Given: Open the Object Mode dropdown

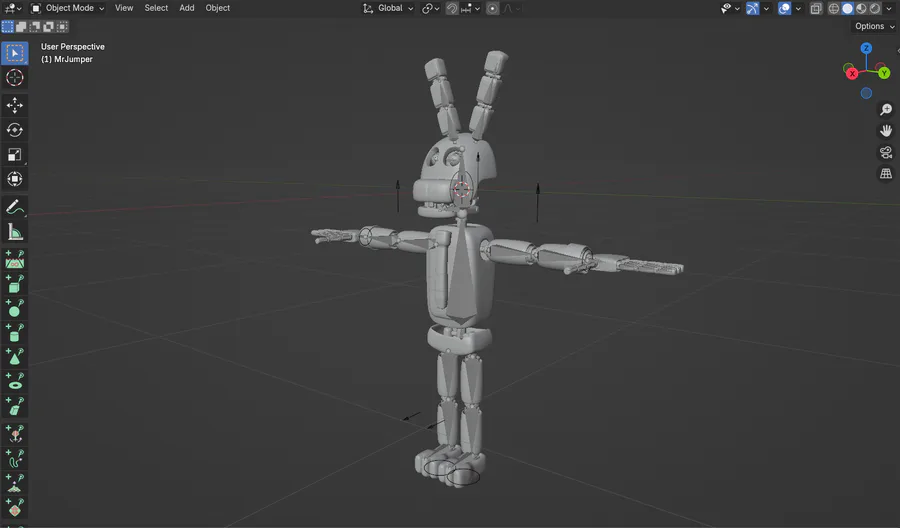Looking at the screenshot, I should [x=68, y=8].
